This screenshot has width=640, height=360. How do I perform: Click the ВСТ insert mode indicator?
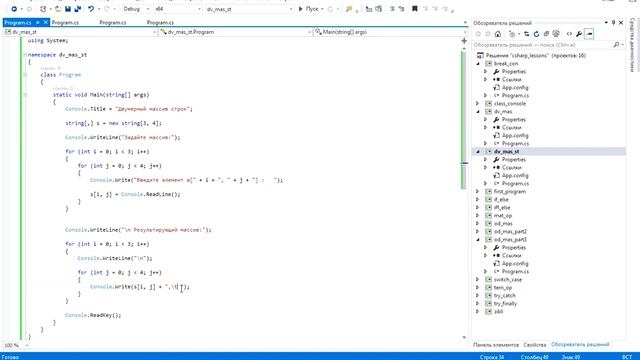click(627, 357)
